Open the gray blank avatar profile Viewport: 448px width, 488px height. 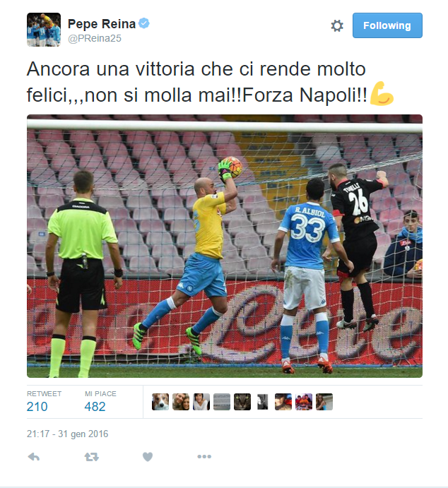pyautogui.click(x=222, y=402)
